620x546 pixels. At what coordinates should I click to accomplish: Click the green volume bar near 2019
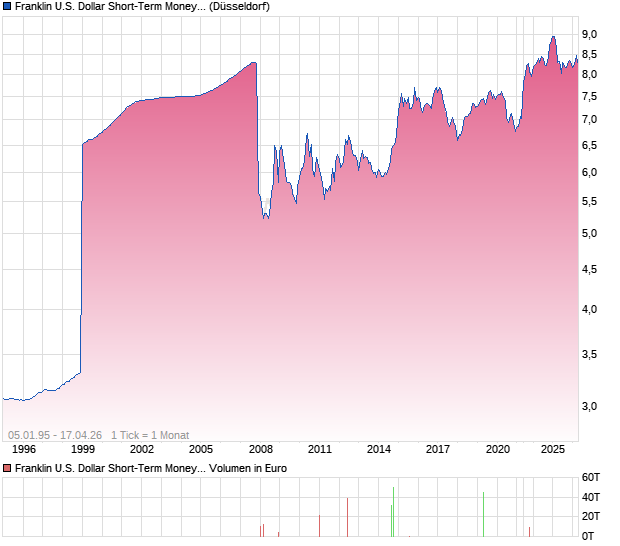[x=483, y=514]
